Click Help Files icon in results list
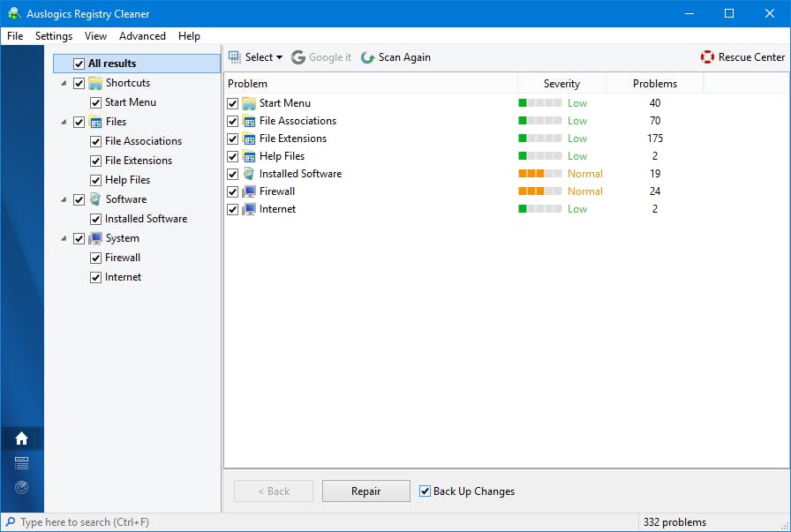Image resolution: width=791 pixels, height=532 pixels. (x=249, y=156)
